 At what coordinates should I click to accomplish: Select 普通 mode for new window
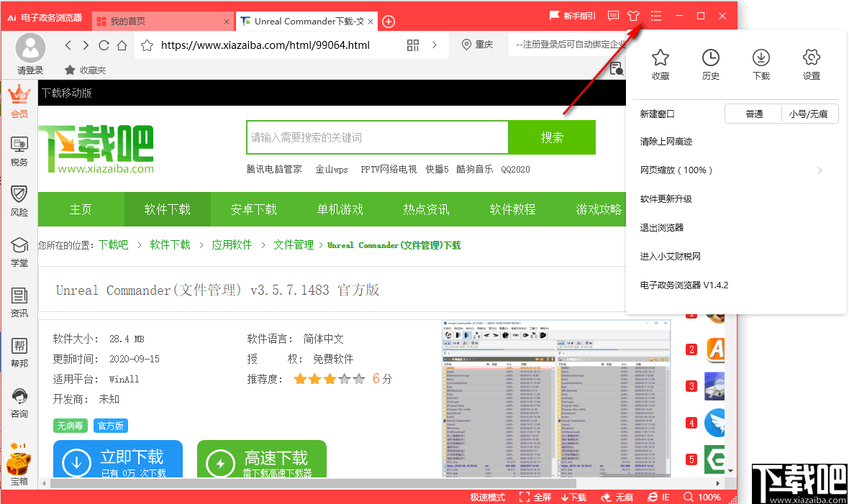point(753,114)
